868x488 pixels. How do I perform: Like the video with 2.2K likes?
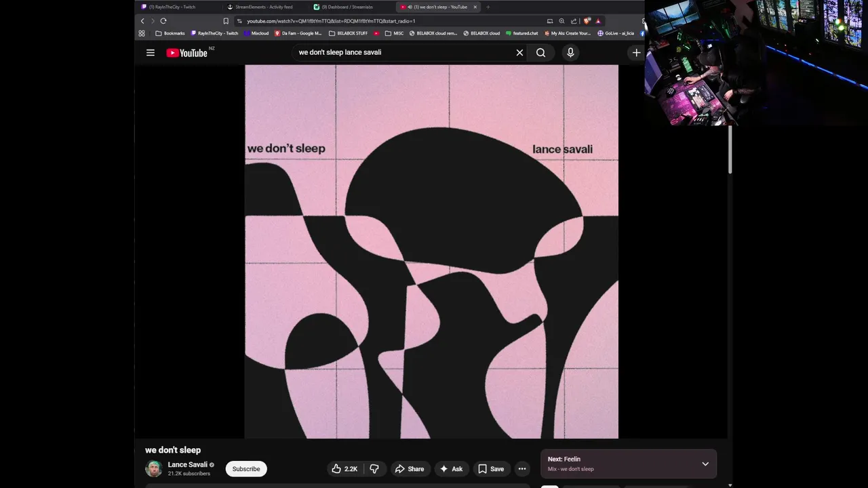click(x=344, y=469)
